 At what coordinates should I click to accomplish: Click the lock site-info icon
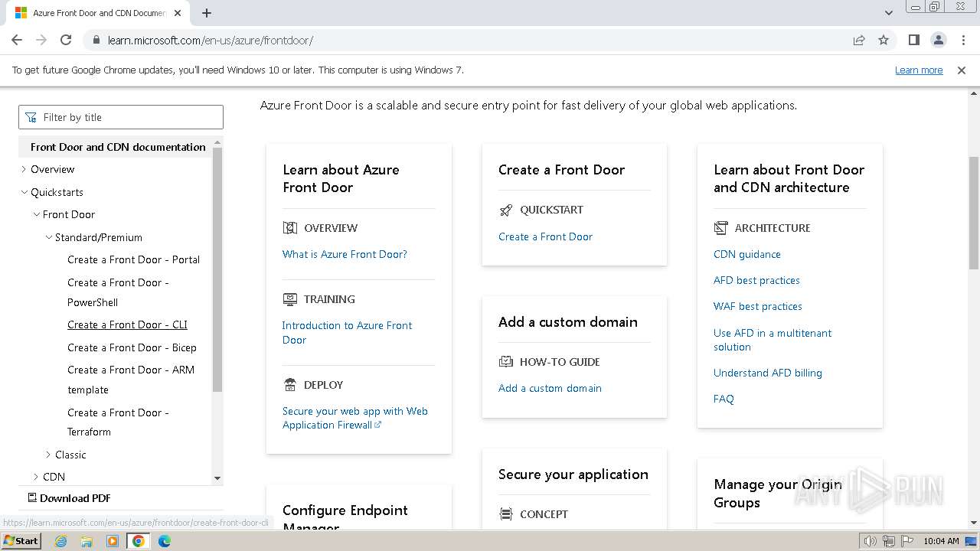[96, 41]
